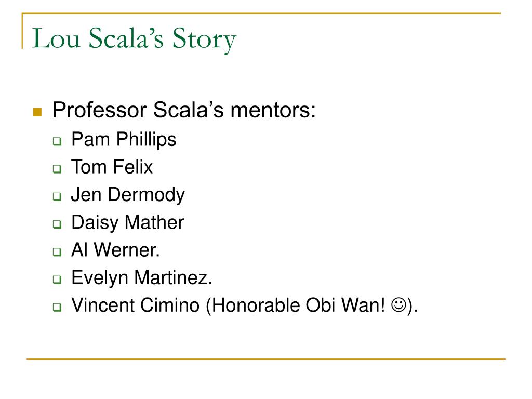Click the smiley face after Obi Wan

[398, 304]
